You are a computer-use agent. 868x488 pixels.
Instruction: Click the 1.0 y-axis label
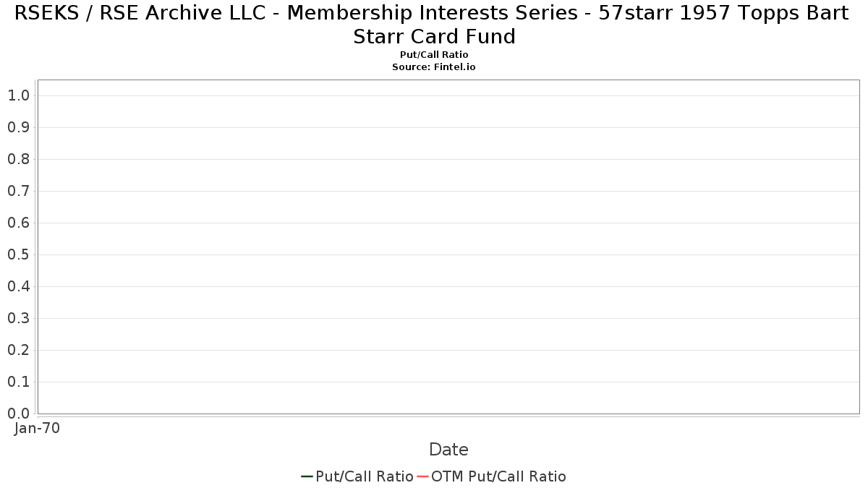(18, 95)
